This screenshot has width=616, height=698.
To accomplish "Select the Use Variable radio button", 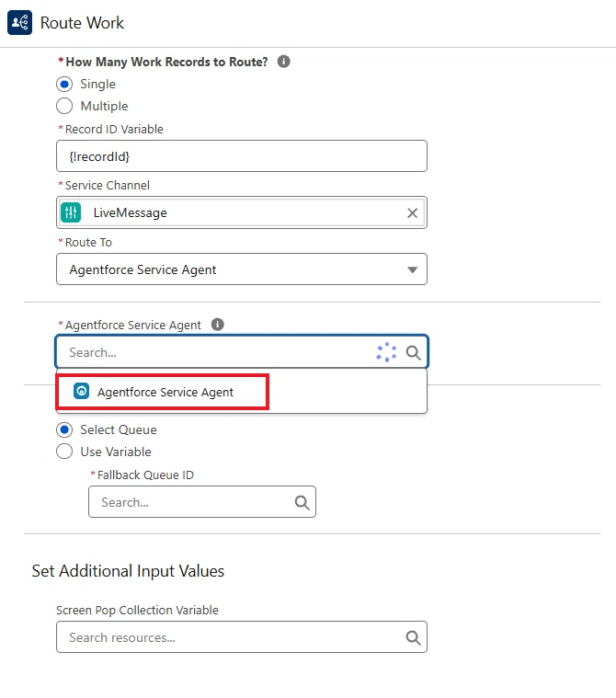I will point(64,452).
